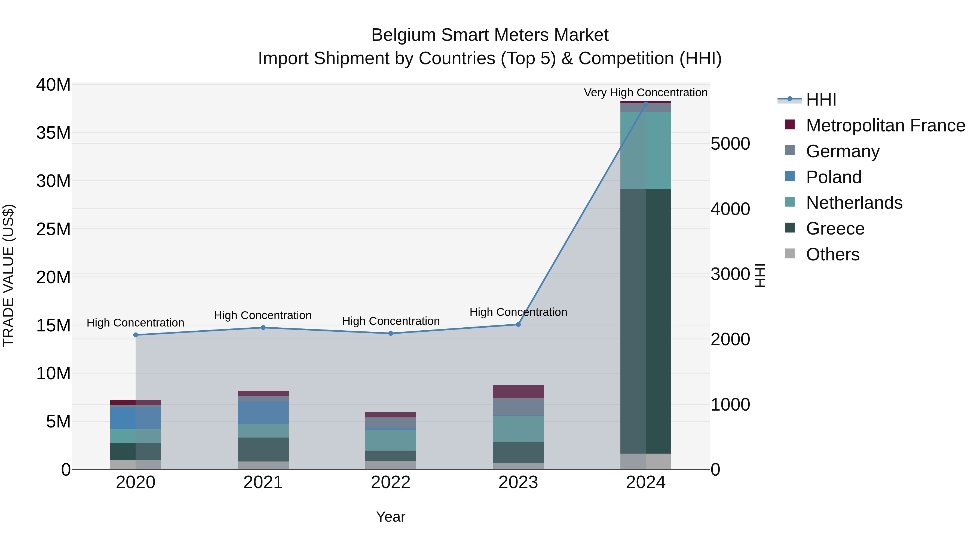Screen dimensions: 980x551
Task: Click the Netherlands segment in the 2022 bar
Action: pyautogui.click(x=391, y=440)
